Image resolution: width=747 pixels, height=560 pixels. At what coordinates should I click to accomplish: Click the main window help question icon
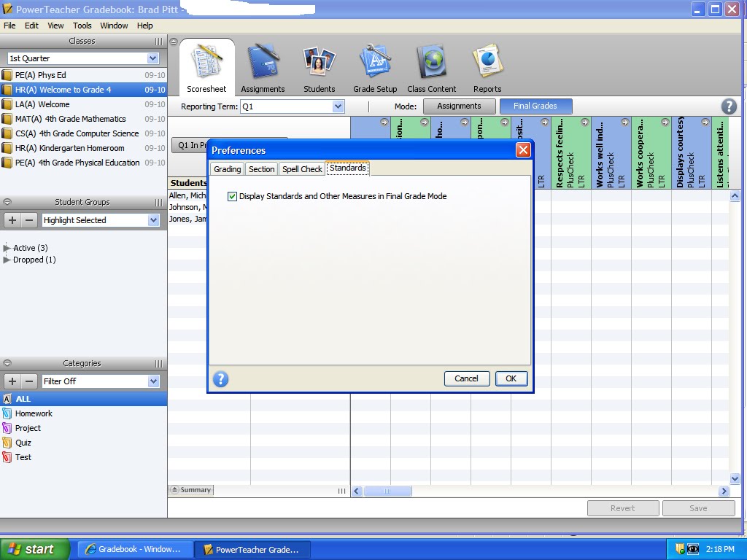[x=729, y=106]
